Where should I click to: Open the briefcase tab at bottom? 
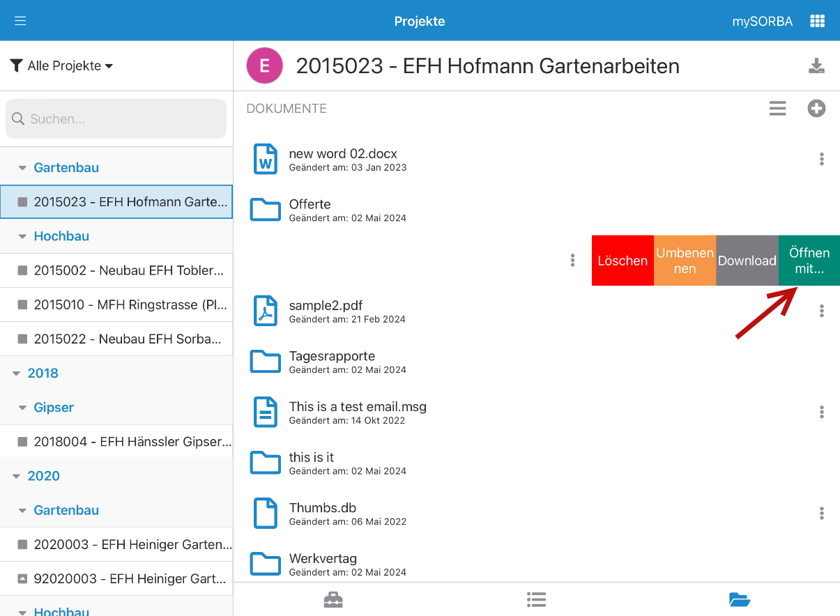(x=333, y=599)
